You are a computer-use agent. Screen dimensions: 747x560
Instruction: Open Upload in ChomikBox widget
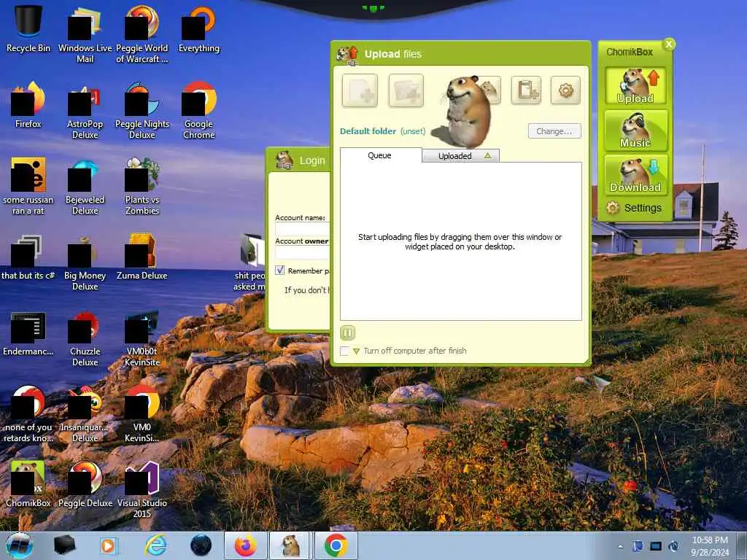coord(635,86)
